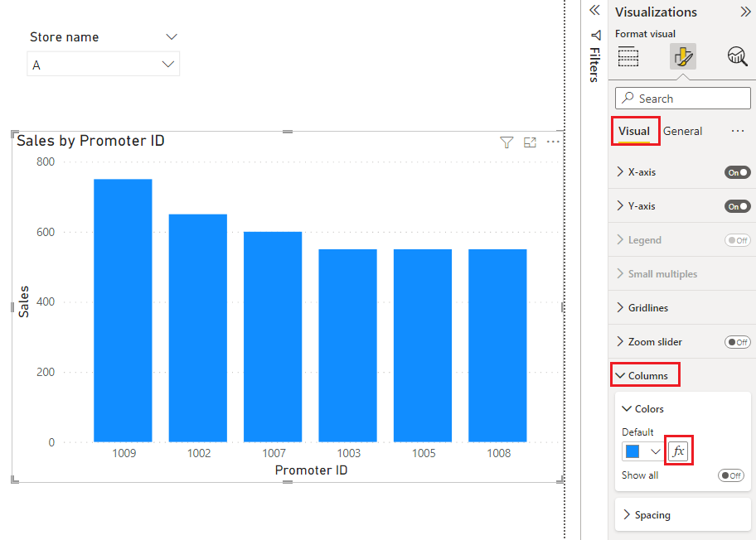Open the Analytics magnifier icon
Viewport: 756px width, 540px height.
pyautogui.click(x=737, y=56)
